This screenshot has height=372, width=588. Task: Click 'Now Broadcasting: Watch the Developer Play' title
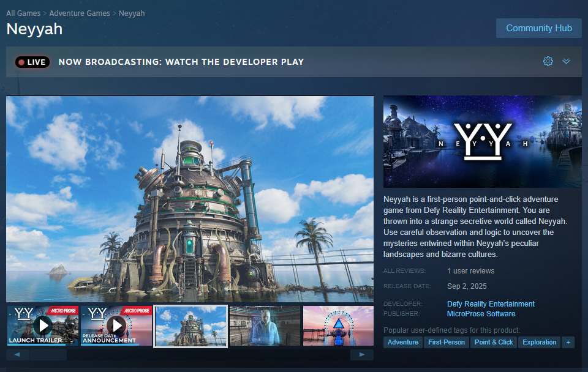[x=181, y=62]
